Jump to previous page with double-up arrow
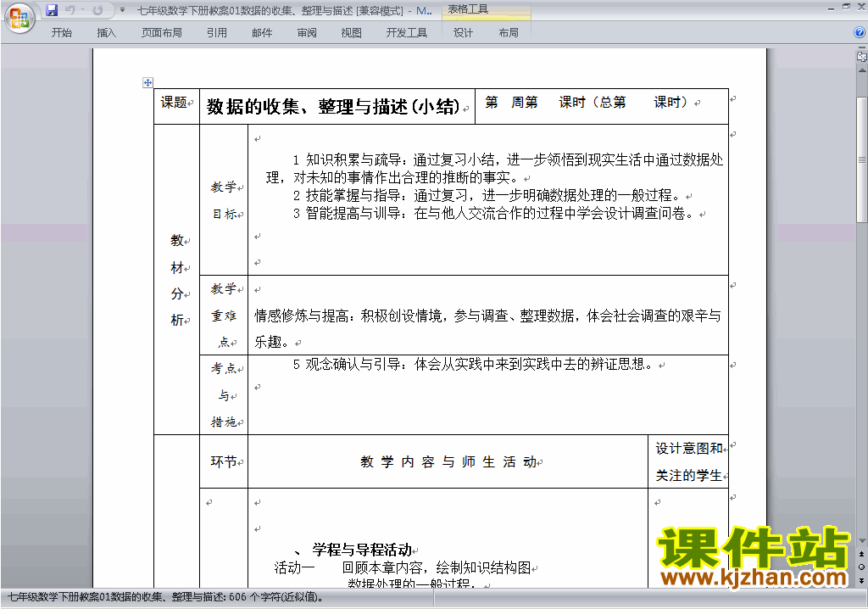The height and width of the screenshot is (609, 868). (862, 554)
